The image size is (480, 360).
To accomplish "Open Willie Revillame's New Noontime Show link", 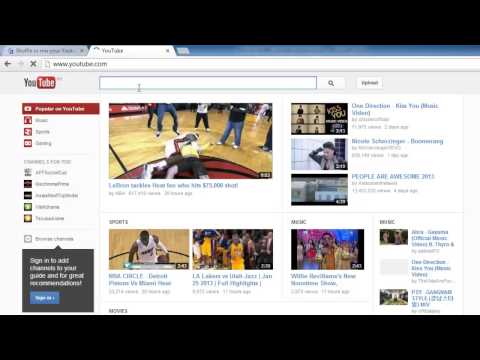I will click(323, 279).
